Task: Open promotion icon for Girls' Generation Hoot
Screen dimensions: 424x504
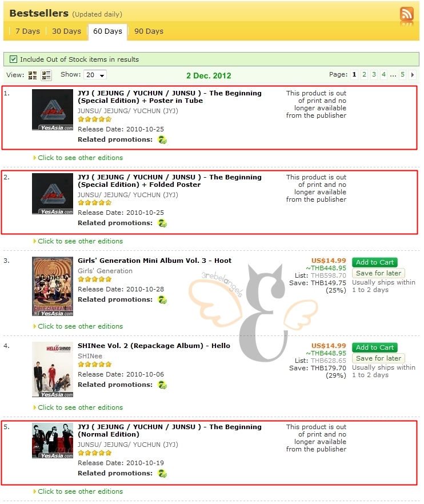Action: click(162, 300)
